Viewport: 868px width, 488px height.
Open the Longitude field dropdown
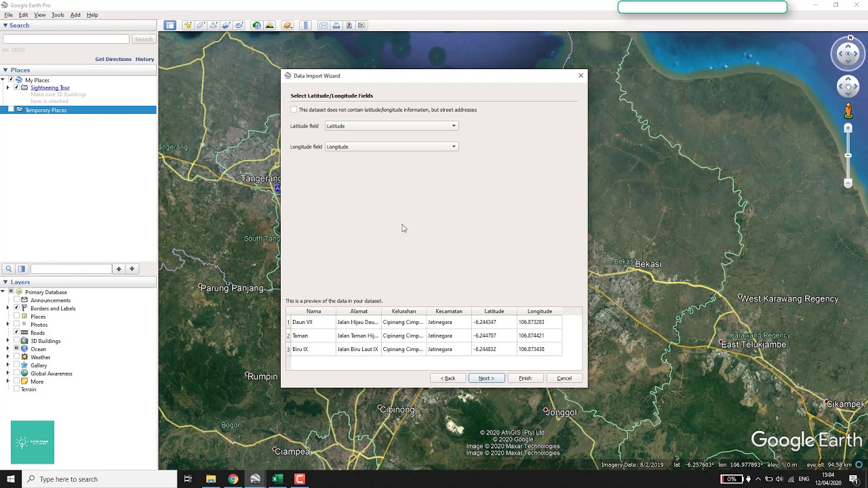tap(391, 146)
